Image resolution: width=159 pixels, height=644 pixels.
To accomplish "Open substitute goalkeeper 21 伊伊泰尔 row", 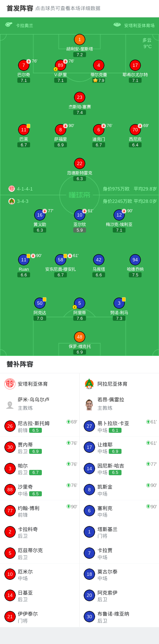I will [39, 617].
